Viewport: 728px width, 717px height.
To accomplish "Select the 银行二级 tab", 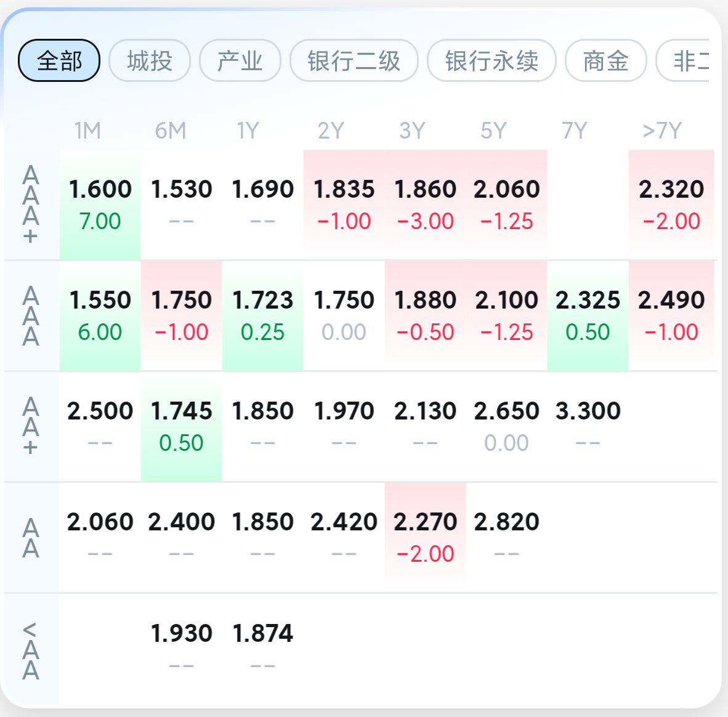I will (x=354, y=60).
